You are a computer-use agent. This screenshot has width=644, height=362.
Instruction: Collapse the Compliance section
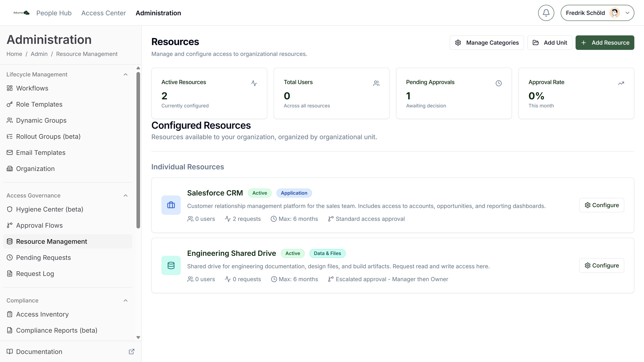126,300
